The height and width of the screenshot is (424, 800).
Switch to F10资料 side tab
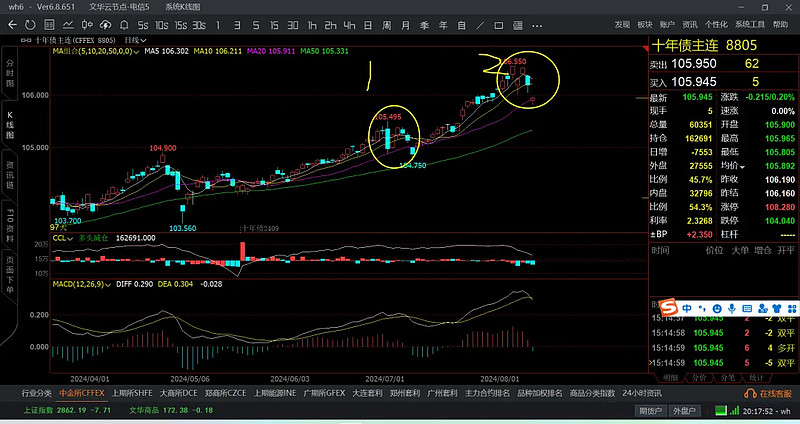tap(10, 225)
